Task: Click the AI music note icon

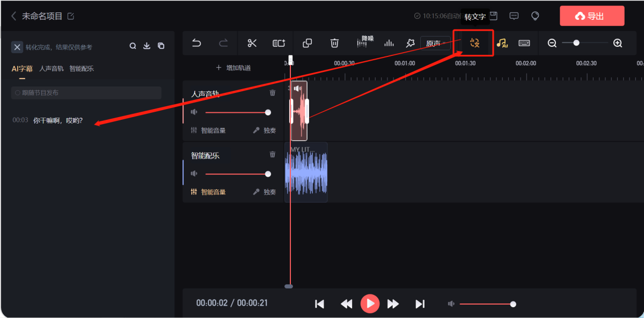Action: [502, 44]
